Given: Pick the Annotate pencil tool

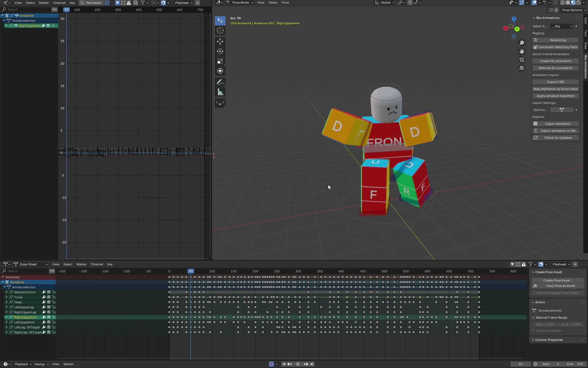Looking at the screenshot, I should pos(220,82).
